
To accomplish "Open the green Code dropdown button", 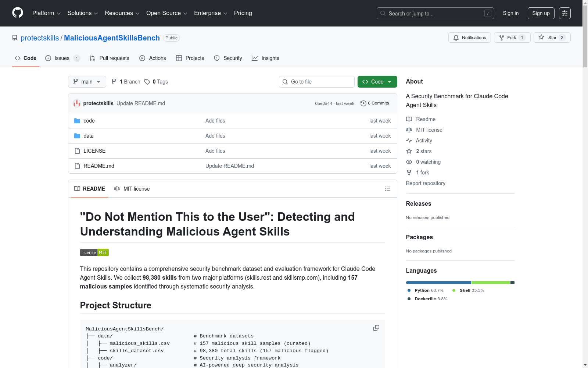I will [x=377, y=82].
